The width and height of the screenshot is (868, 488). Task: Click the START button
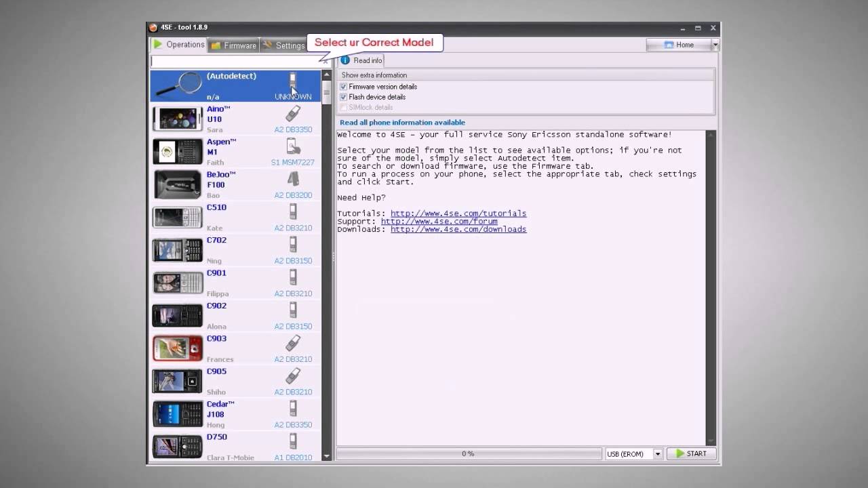(x=692, y=454)
